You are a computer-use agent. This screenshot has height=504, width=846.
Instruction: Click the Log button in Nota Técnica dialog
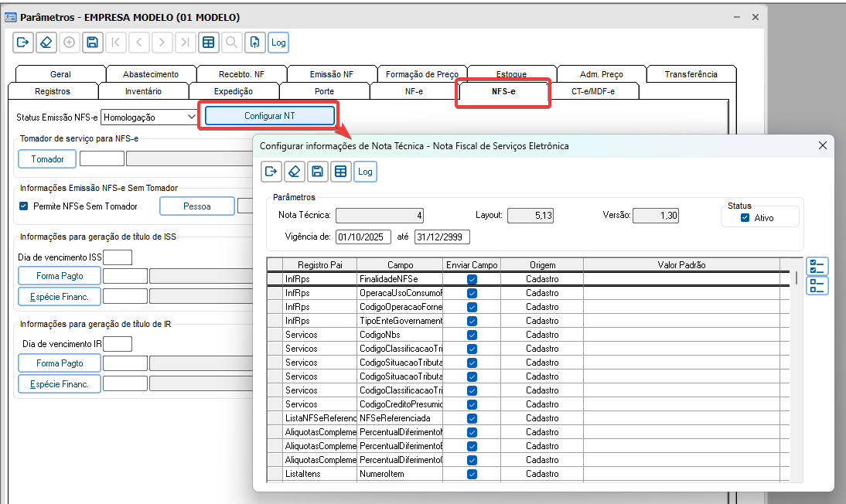(365, 172)
